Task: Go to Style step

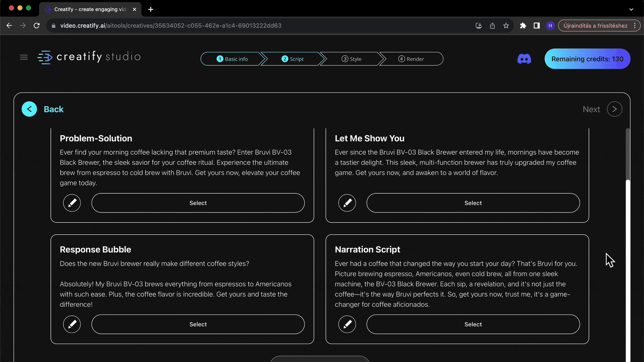Action: click(x=351, y=59)
